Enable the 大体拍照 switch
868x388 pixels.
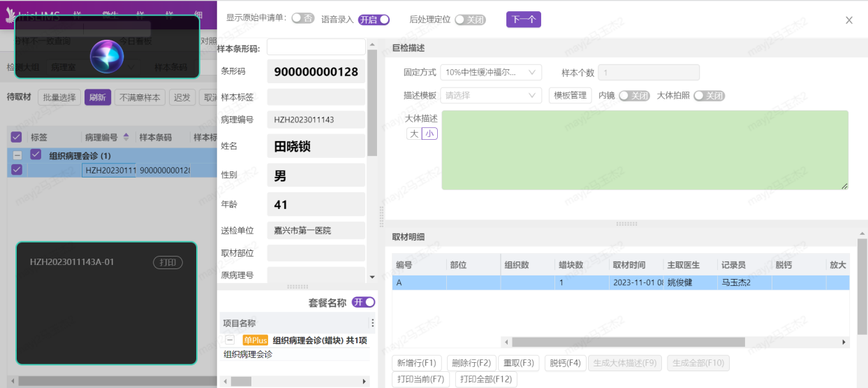coord(709,96)
